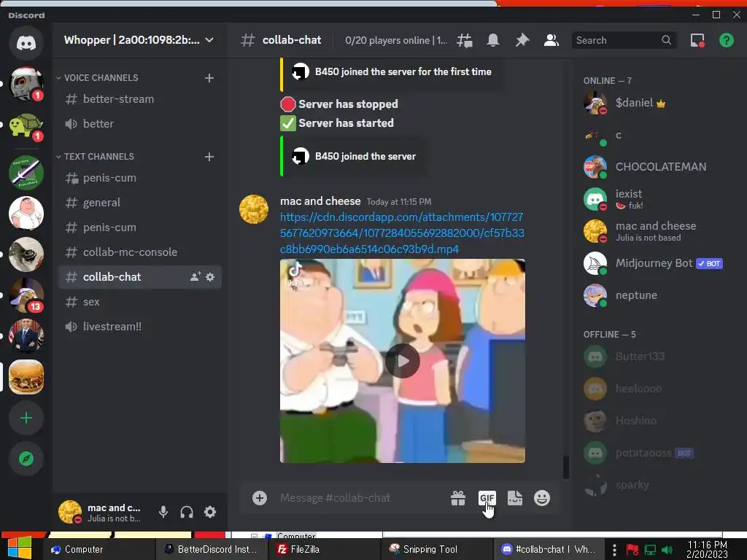Open the Windows Start button

[19, 548]
